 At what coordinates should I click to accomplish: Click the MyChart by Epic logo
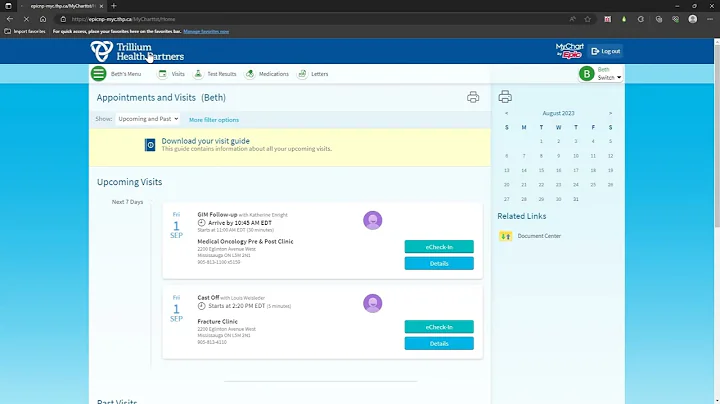[x=569, y=51]
